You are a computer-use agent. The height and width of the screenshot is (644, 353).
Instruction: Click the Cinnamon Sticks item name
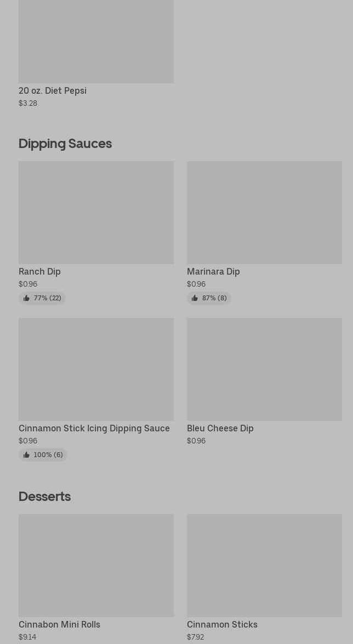pyautogui.click(x=223, y=625)
